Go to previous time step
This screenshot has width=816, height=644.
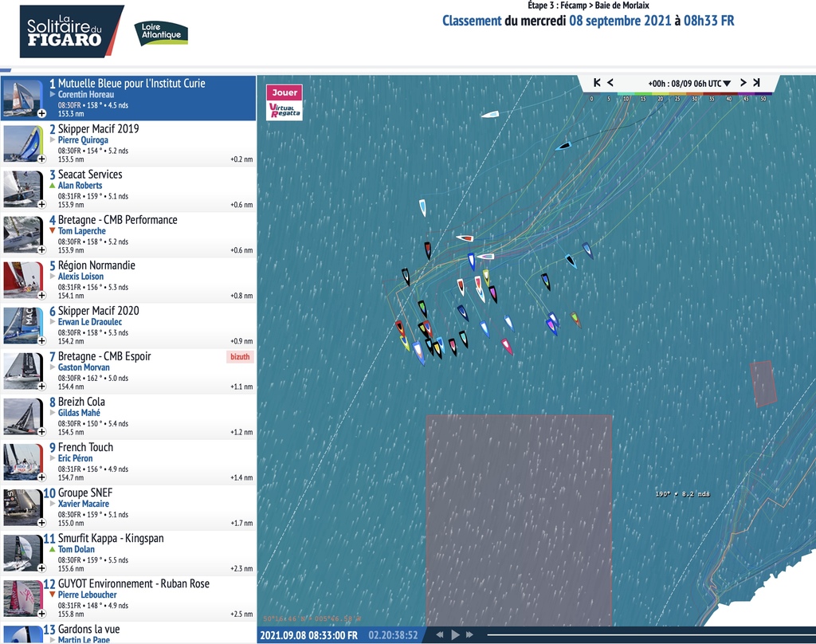click(x=610, y=83)
